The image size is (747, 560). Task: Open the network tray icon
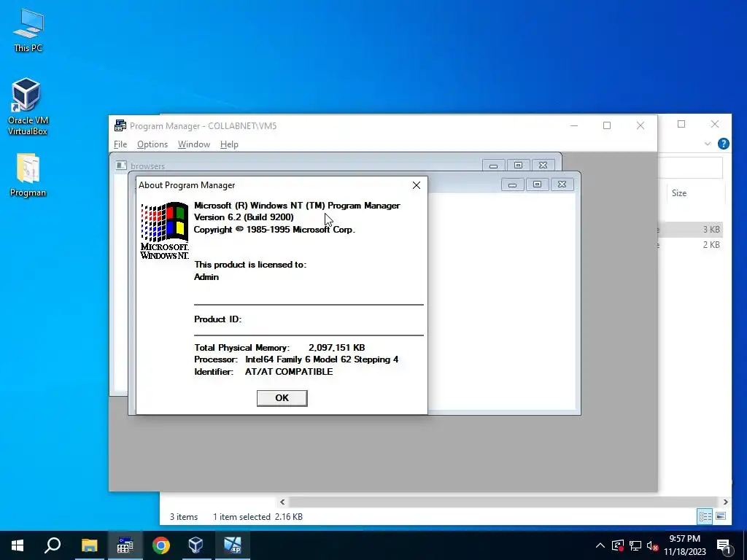pyautogui.click(x=635, y=545)
